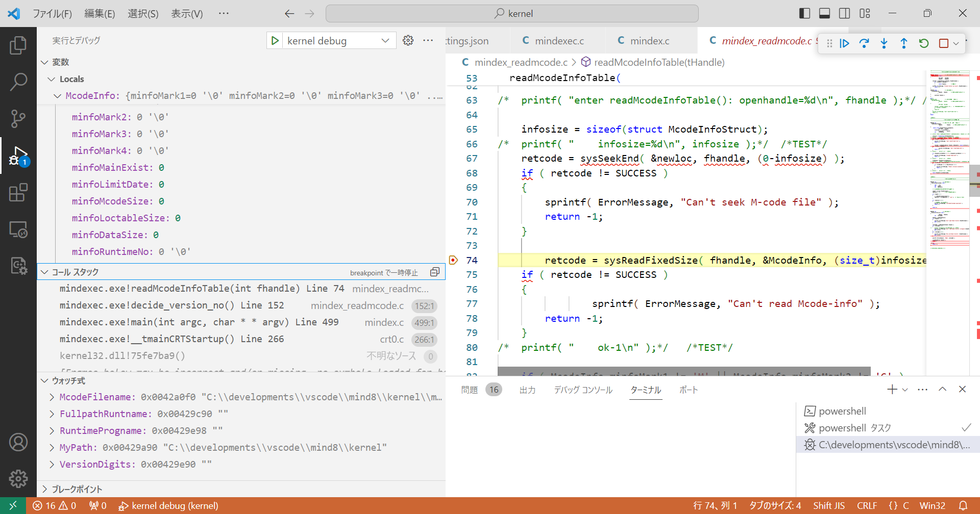The width and height of the screenshot is (980, 514).
Task: Collapse the Locals scope
Action: coord(51,79)
